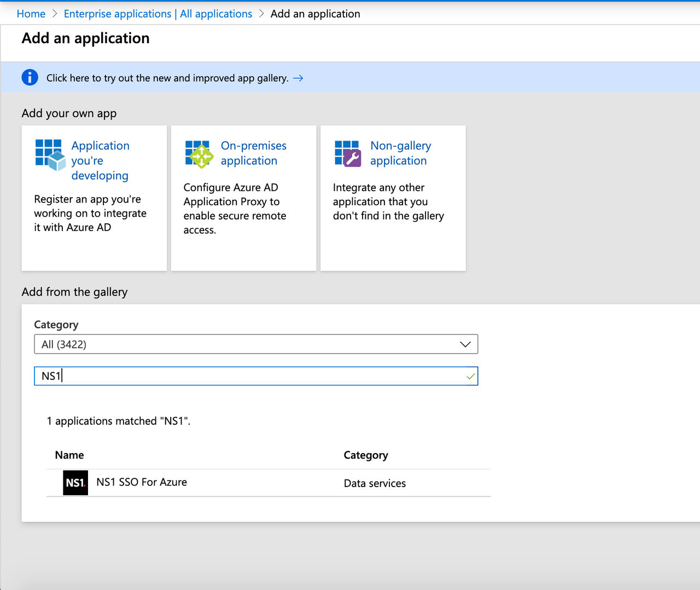Click the Non-gallery application wrench icon

tap(348, 153)
